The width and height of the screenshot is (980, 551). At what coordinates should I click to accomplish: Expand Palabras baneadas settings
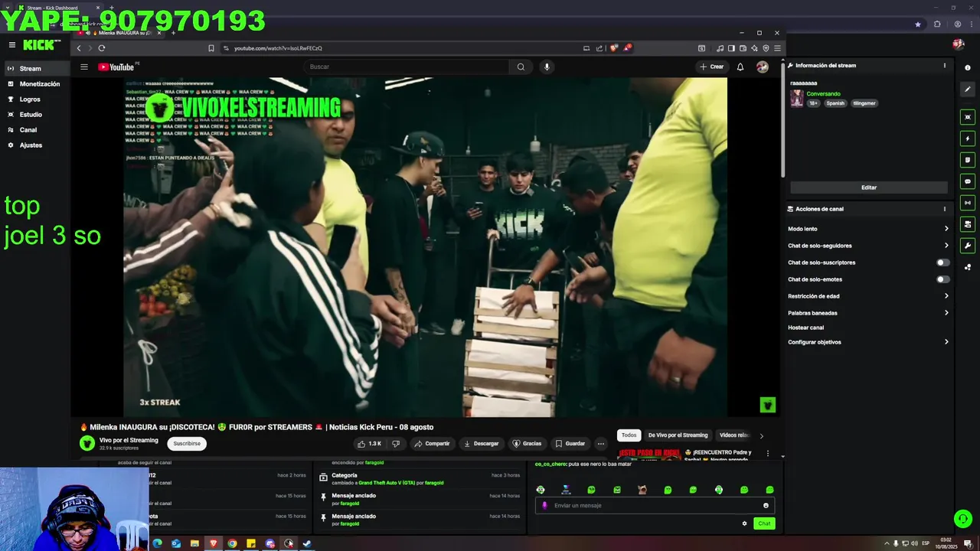click(868, 313)
